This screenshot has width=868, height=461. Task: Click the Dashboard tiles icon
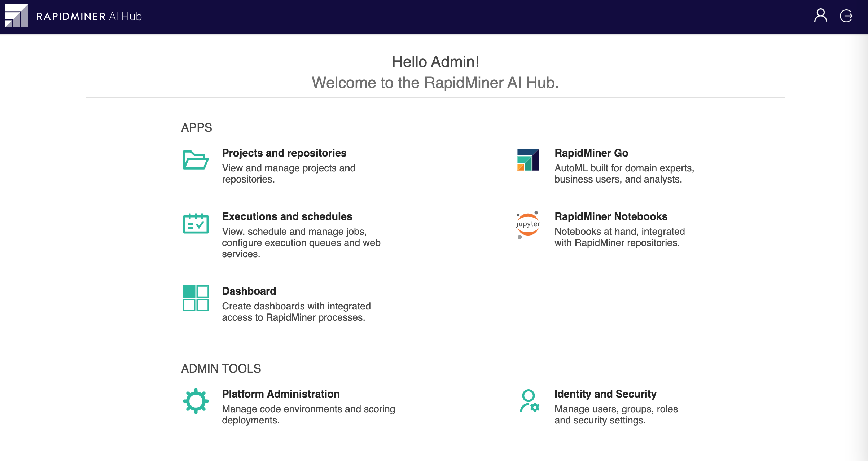pyautogui.click(x=196, y=298)
